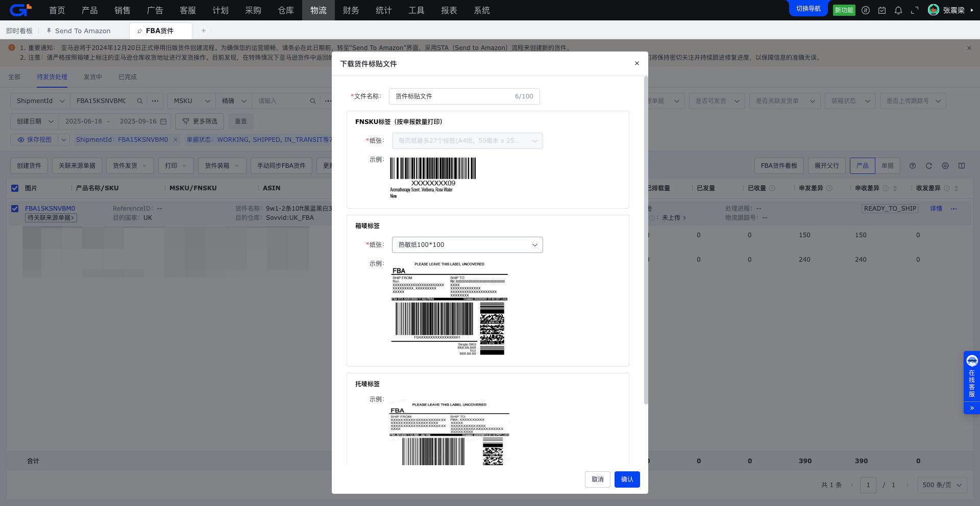Open the online customer service widget
The height and width of the screenshot is (506, 980).
pos(971,376)
